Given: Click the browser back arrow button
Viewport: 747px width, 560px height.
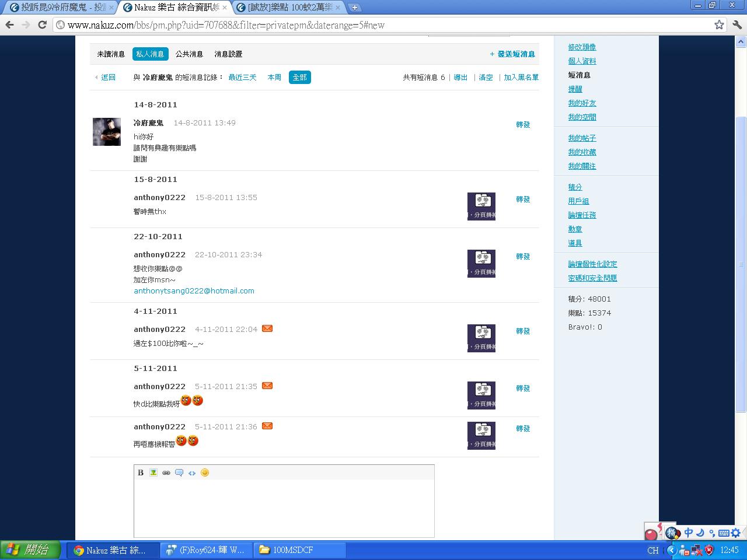Looking at the screenshot, I should tap(9, 24).
